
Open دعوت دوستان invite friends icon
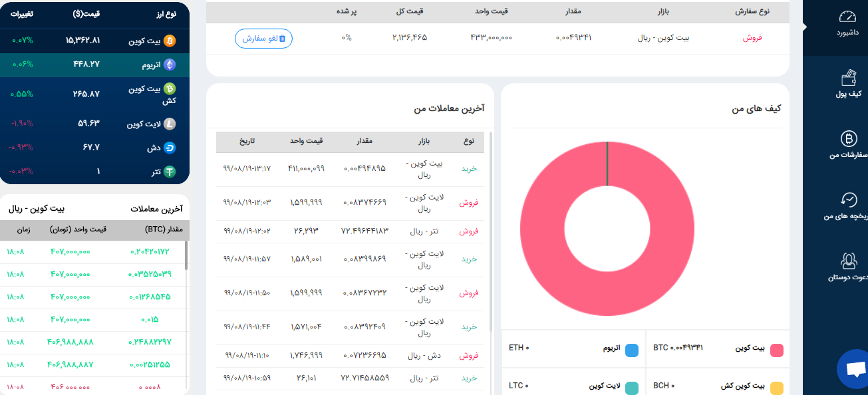tap(849, 261)
